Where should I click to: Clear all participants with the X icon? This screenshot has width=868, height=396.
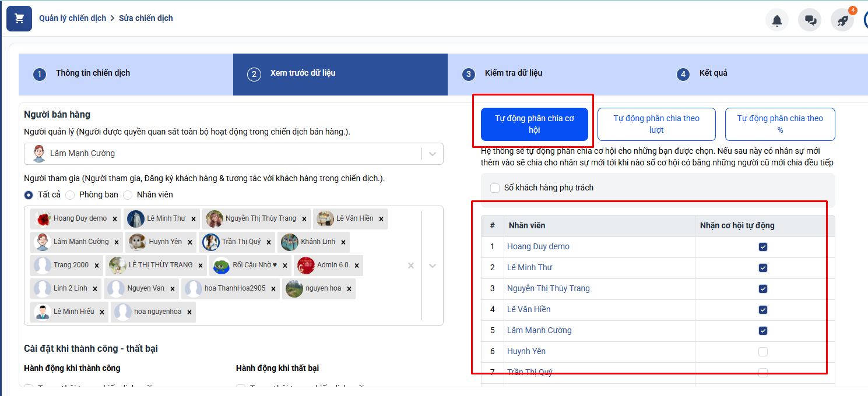coord(411,266)
